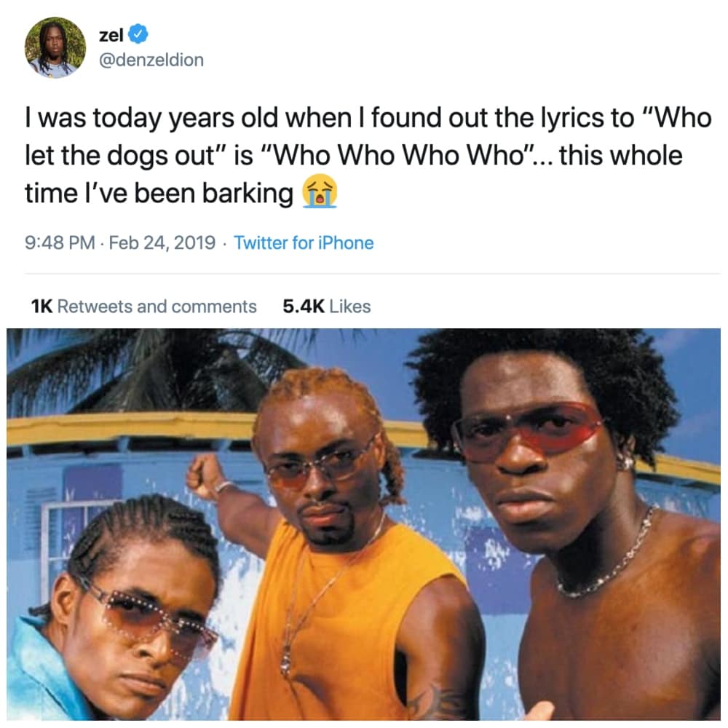
Task: Visit the @denzeldion handle
Action: click(151, 60)
